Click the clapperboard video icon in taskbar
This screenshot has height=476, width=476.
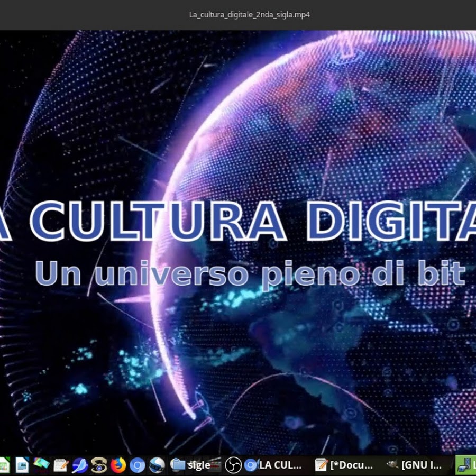tap(215, 465)
